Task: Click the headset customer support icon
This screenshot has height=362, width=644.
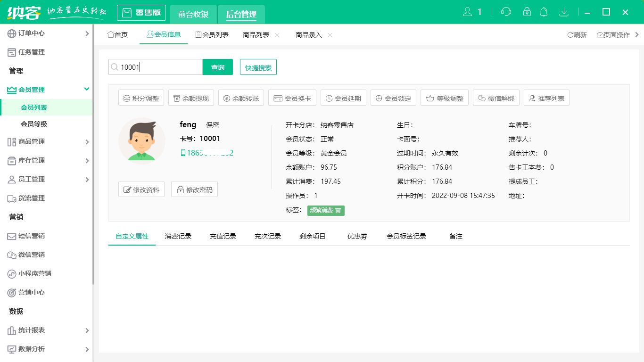Action: point(505,12)
